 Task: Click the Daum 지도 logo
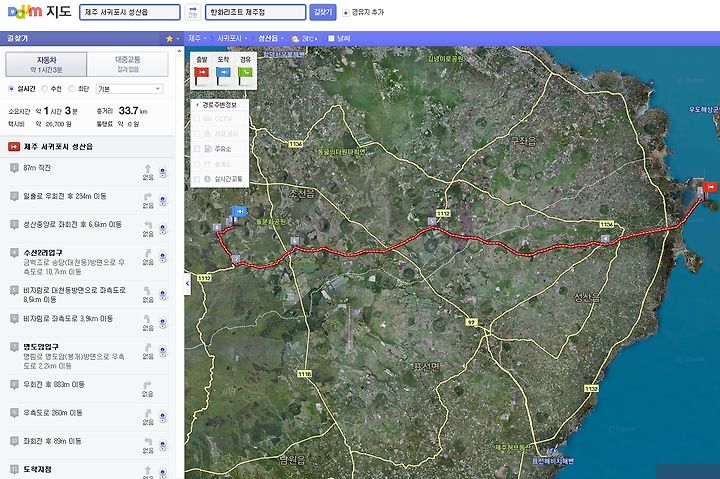click(39, 11)
